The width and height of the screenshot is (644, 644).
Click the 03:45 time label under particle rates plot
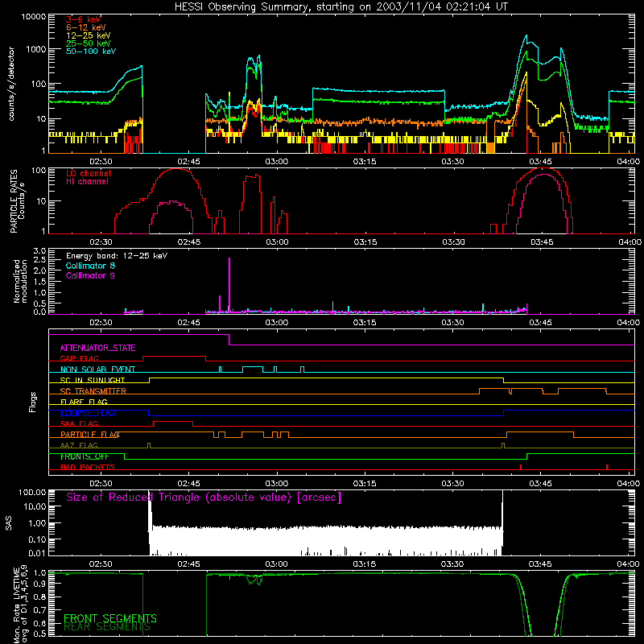pos(541,242)
